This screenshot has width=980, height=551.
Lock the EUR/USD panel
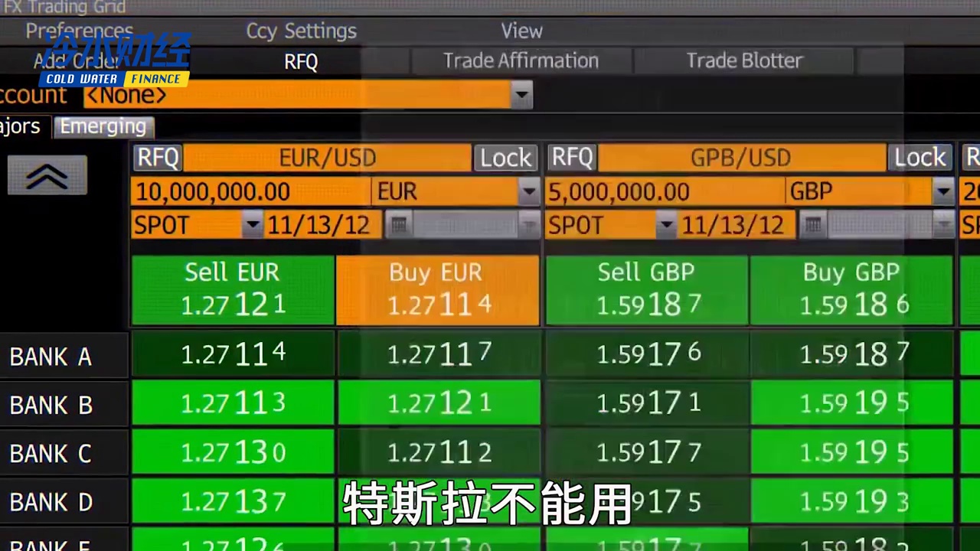[505, 158]
